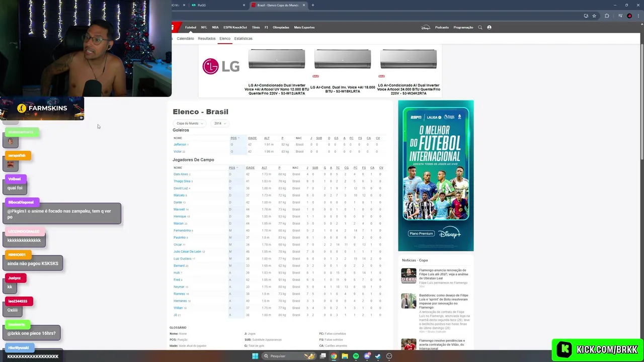Open Discord from the taskbar
644x362 pixels.
(x=367, y=356)
